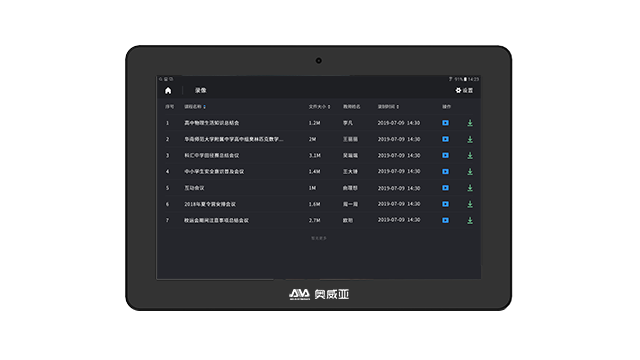Play the recording in row 7 (2.7M)
This screenshot has height=360, width=640.
tap(445, 220)
